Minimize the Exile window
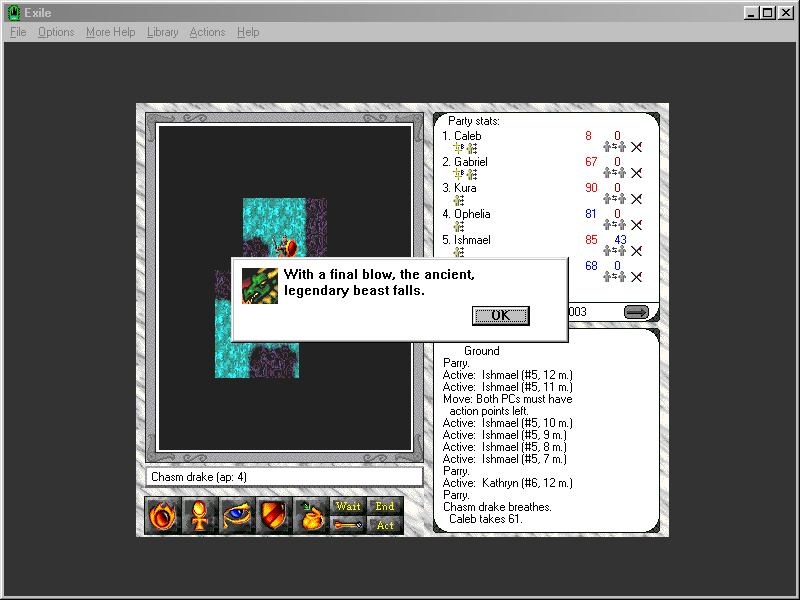 click(750, 13)
